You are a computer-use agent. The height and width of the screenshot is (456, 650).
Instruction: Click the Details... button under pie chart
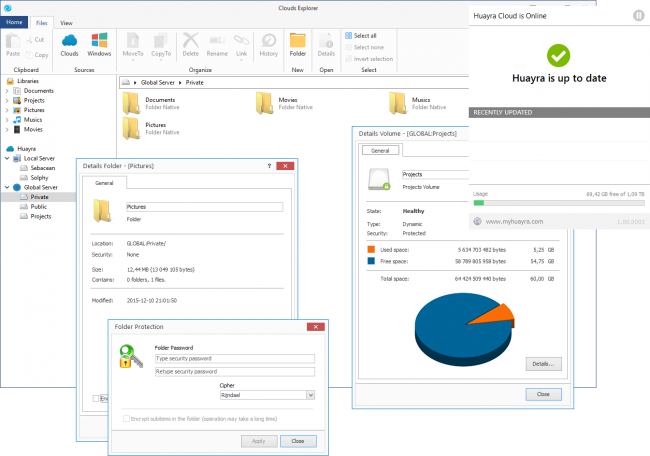click(x=543, y=364)
